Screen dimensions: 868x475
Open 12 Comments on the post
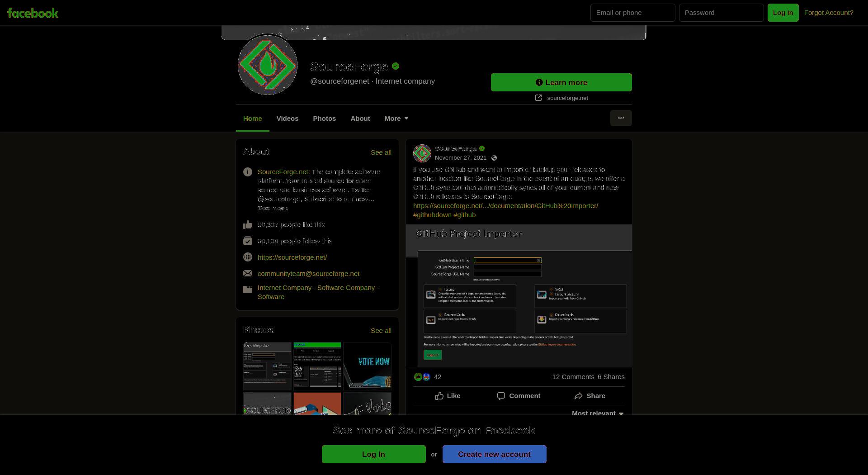click(573, 377)
